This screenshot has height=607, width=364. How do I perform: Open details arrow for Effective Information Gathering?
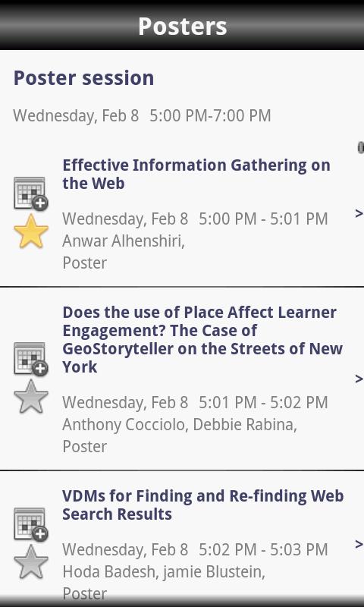[359, 213]
